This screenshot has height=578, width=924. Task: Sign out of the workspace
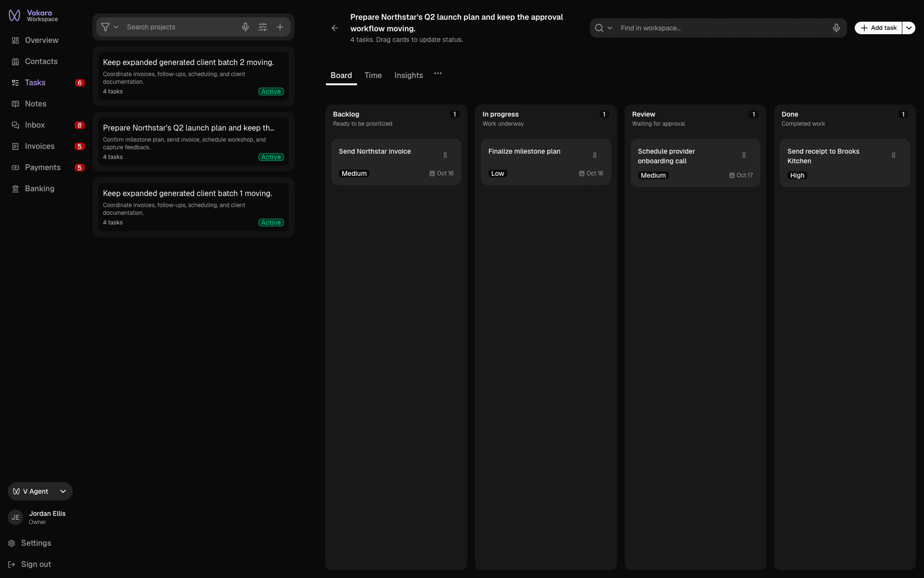click(x=30, y=565)
